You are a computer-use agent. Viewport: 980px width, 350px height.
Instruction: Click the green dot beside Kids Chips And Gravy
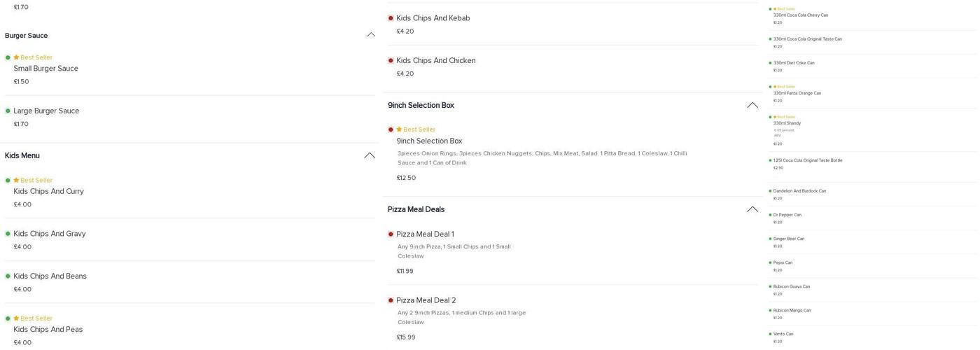point(8,234)
